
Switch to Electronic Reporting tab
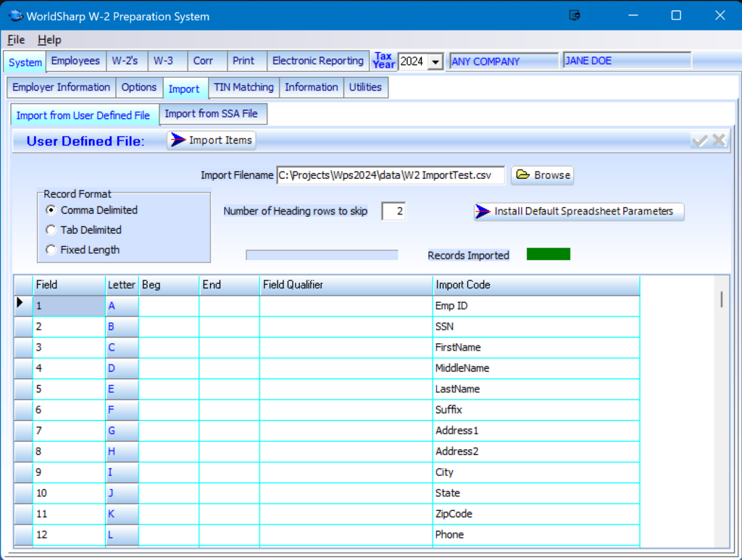coord(318,61)
